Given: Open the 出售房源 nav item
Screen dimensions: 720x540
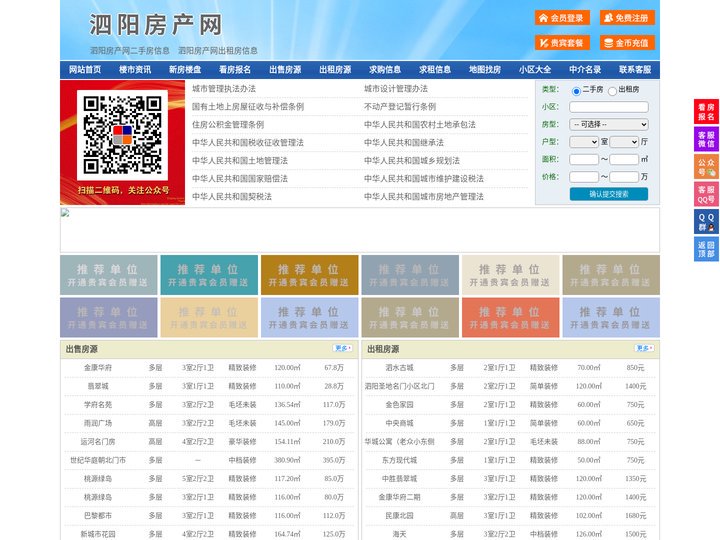Looking at the screenshot, I should click(x=285, y=70).
